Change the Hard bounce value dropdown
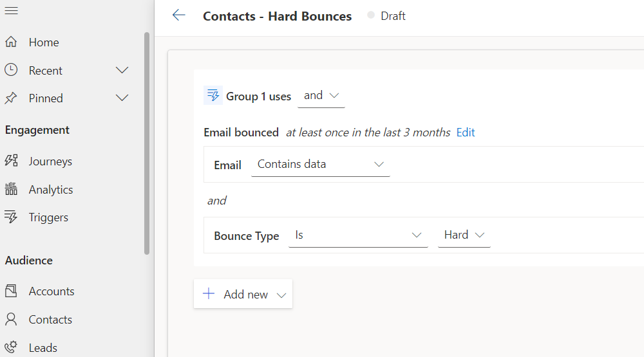Image resolution: width=644 pixels, height=357 pixels. (x=464, y=235)
